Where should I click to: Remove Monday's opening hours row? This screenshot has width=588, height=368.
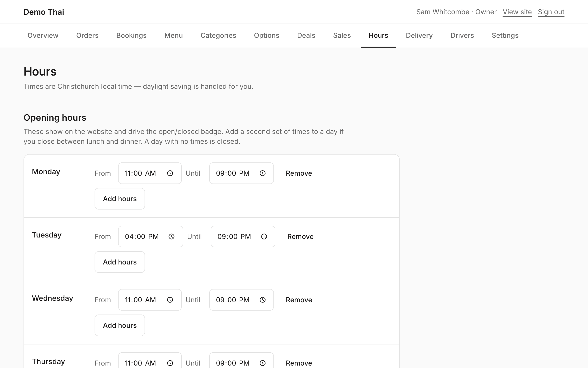click(299, 173)
